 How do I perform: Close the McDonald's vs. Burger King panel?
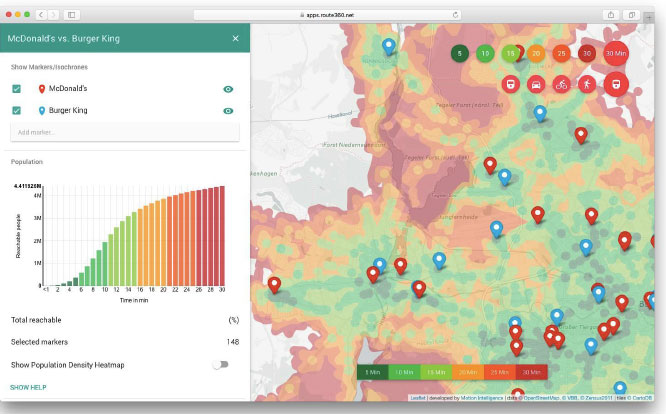click(236, 38)
